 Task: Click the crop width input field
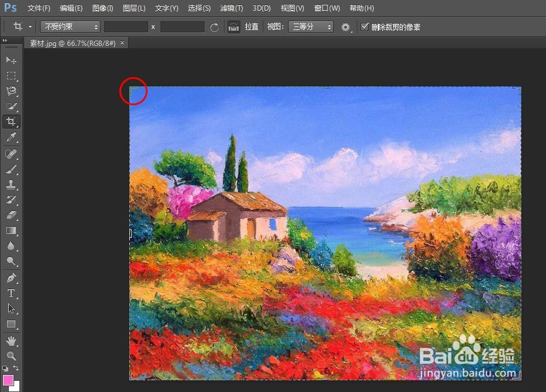pyautogui.click(x=126, y=27)
